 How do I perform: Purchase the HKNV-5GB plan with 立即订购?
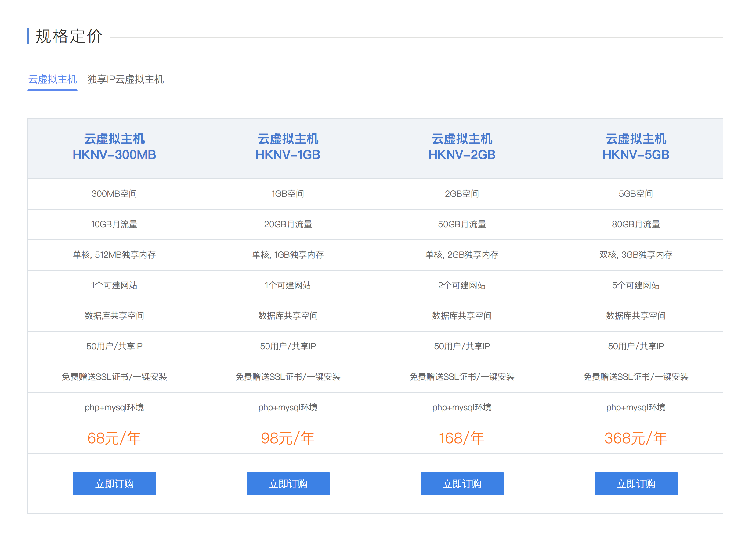point(636,483)
